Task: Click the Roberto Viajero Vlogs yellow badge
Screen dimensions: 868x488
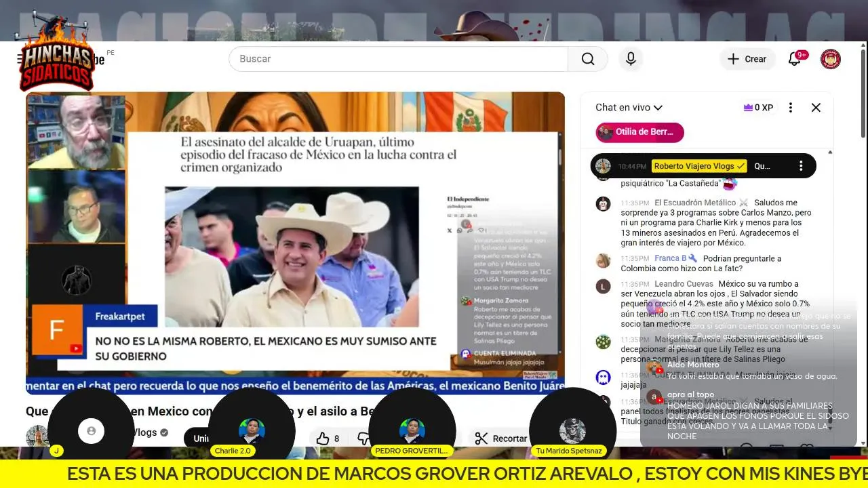Action: pos(699,165)
